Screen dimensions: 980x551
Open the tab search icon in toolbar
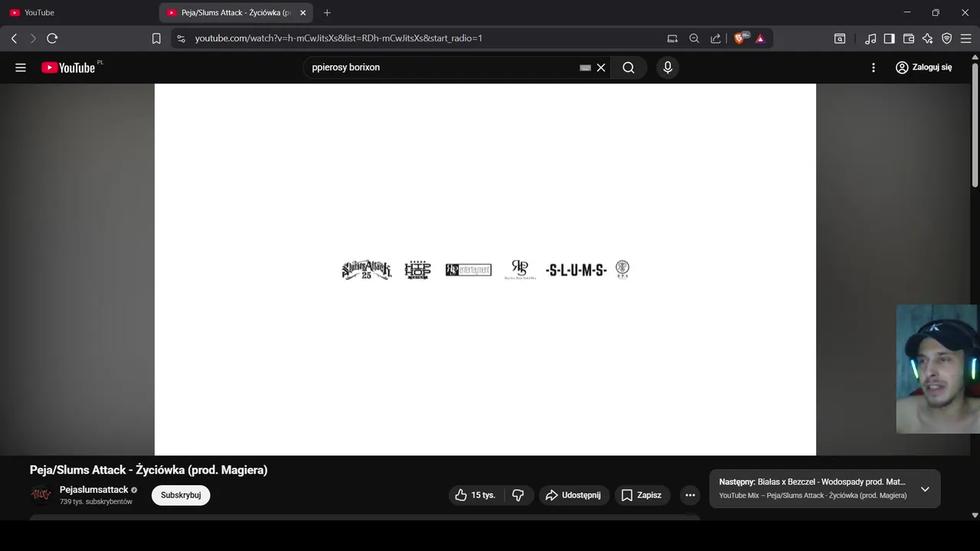(x=840, y=38)
